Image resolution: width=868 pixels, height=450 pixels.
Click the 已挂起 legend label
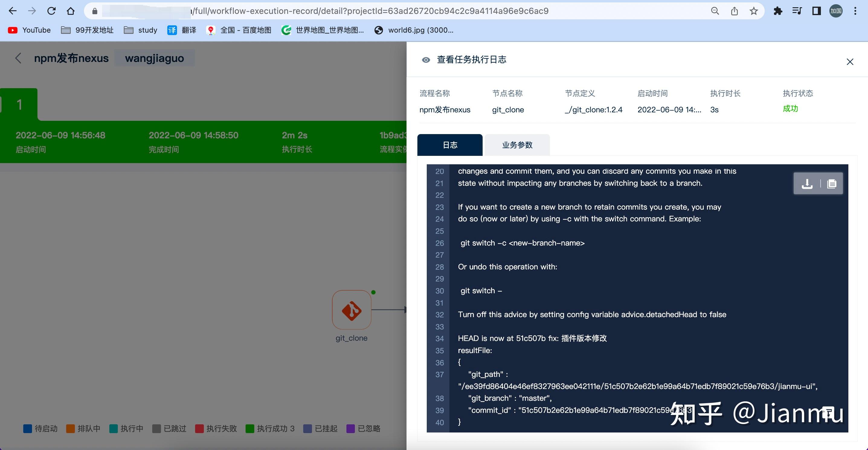tap(326, 429)
